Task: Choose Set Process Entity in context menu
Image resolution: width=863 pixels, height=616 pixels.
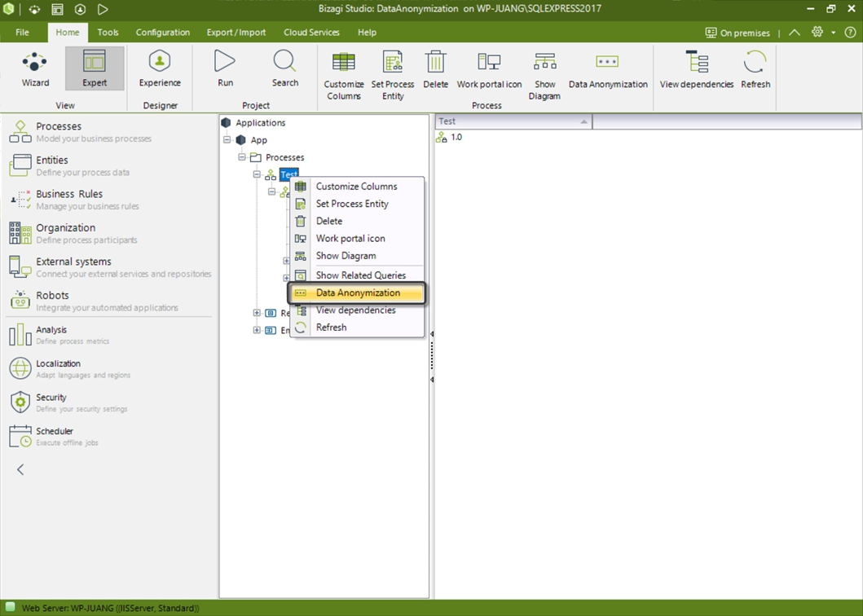Action: (357, 204)
